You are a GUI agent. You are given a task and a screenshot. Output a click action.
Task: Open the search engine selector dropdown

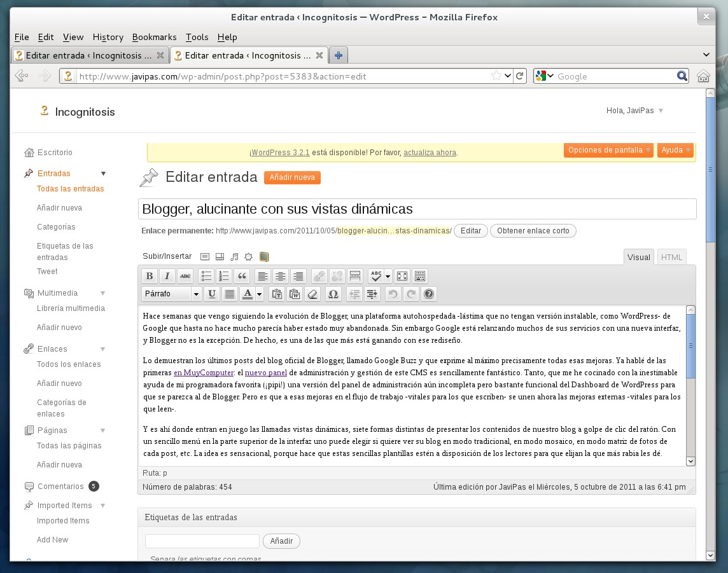point(544,76)
